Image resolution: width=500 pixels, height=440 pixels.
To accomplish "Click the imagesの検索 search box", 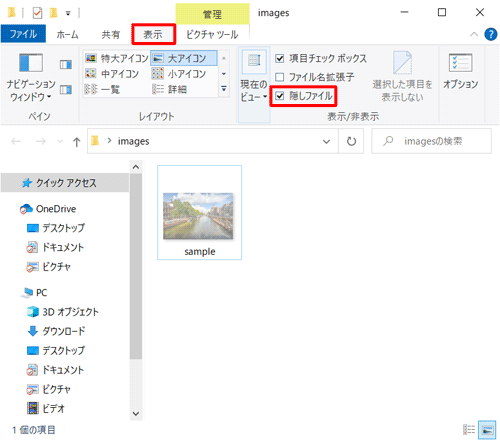I will tap(431, 141).
